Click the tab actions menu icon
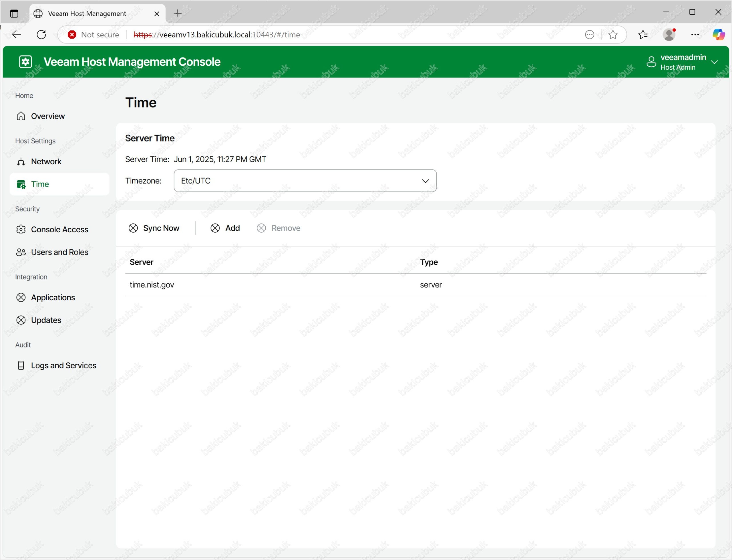 [14, 14]
